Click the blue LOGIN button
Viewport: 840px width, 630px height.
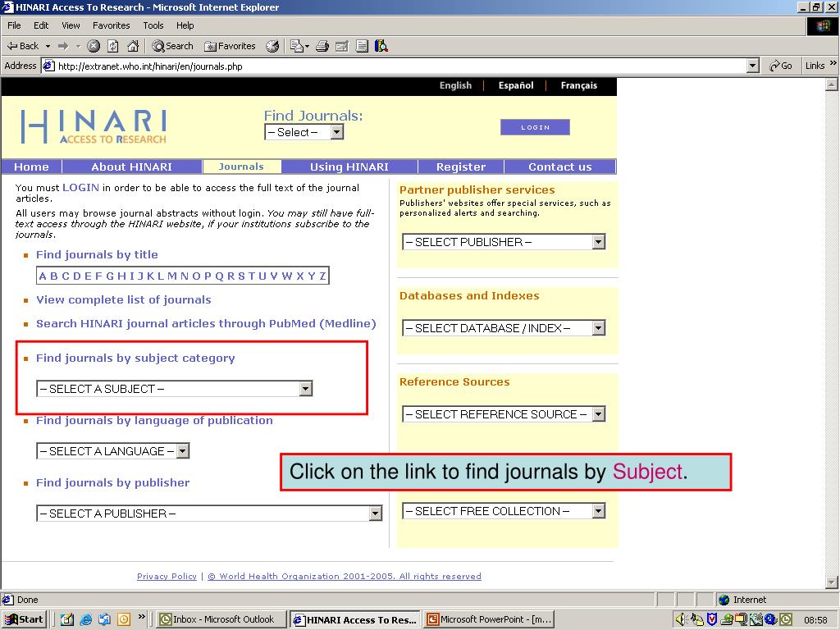click(x=535, y=127)
